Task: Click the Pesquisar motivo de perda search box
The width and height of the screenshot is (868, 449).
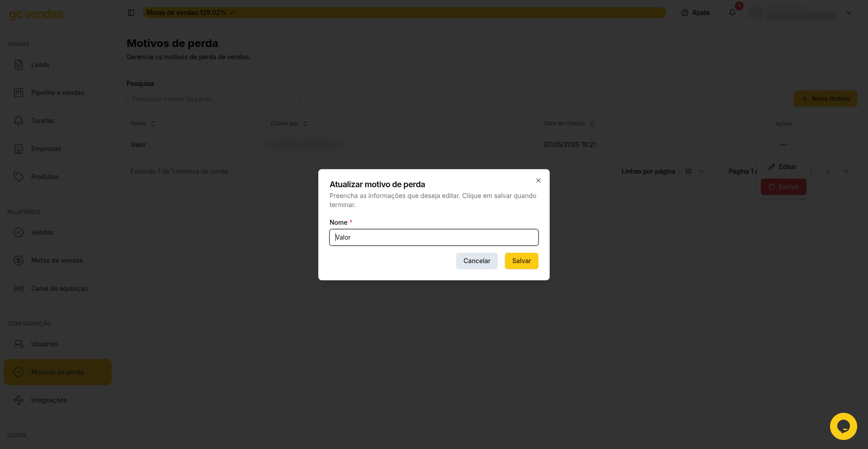Action: point(213,99)
